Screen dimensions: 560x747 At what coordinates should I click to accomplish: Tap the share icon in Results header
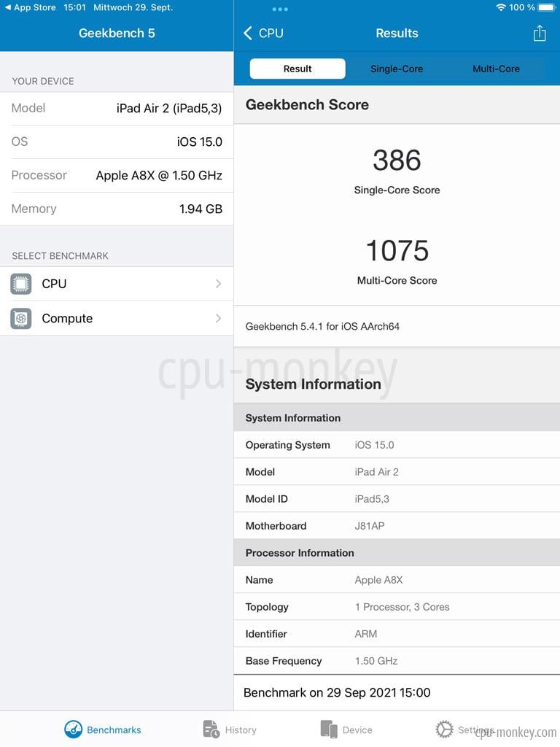point(539,34)
